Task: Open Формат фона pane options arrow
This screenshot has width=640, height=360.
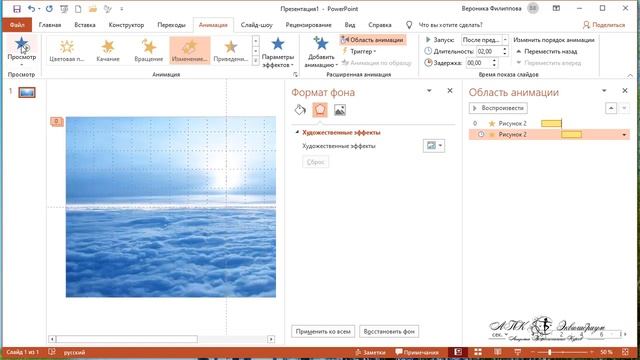Action: click(429, 91)
